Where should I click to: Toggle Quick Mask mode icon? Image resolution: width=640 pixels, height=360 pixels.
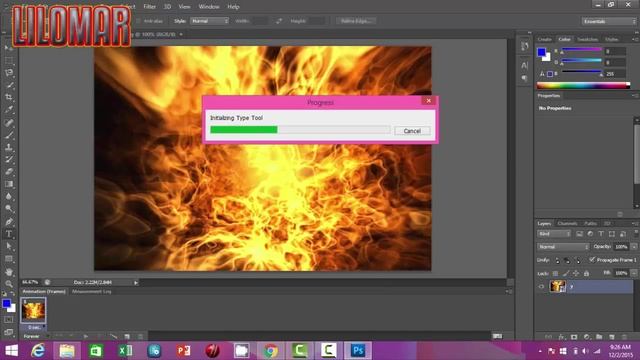(9, 320)
